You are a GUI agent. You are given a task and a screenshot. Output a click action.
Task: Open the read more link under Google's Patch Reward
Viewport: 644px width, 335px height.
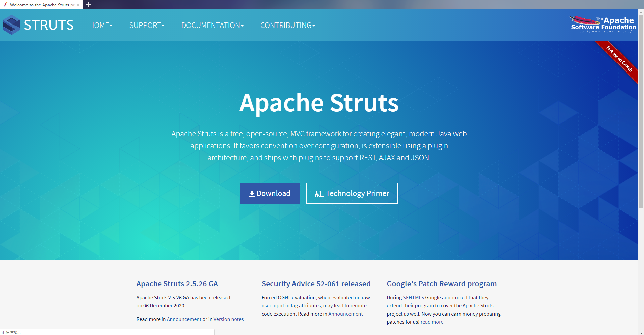[432, 322]
